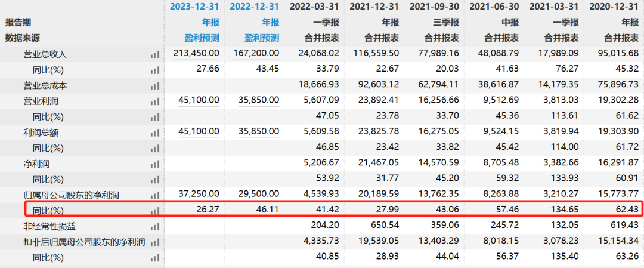Click chart icon beside 营业总收入 row
644x268 pixels.
[155, 54]
